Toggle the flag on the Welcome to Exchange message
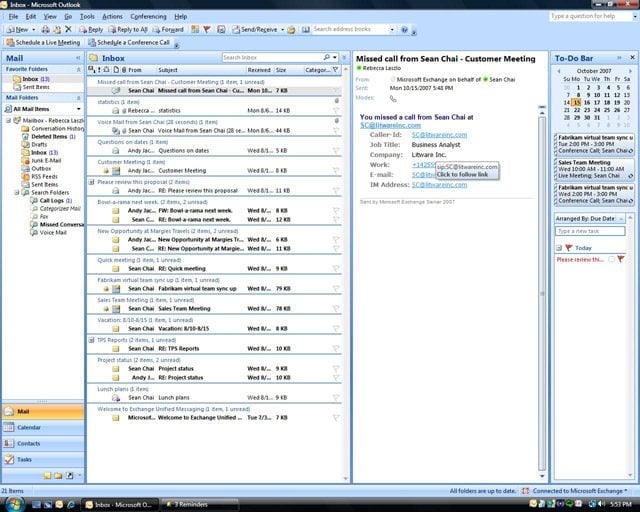 (x=336, y=418)
